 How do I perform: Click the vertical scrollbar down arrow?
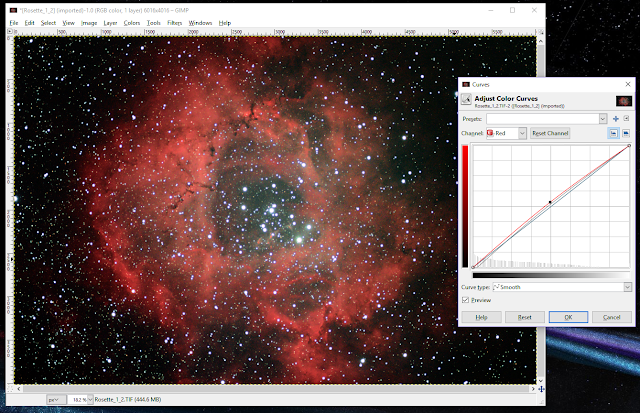[541, 381]
